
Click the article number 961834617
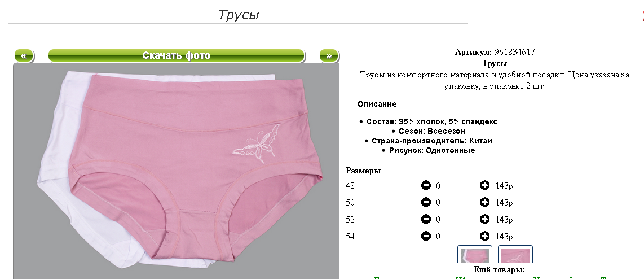(515, 53)
